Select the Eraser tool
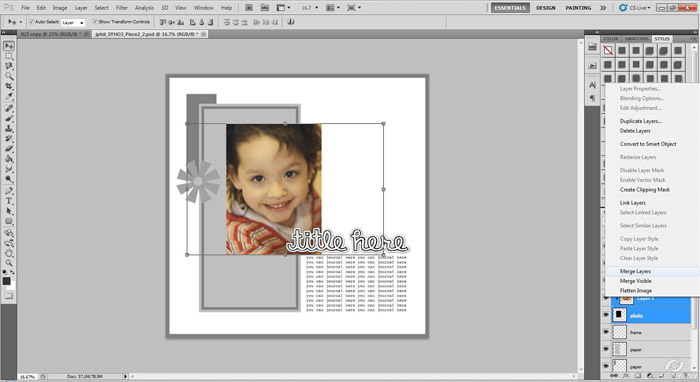This screenshot has height=382, width=700. point(8,149)
